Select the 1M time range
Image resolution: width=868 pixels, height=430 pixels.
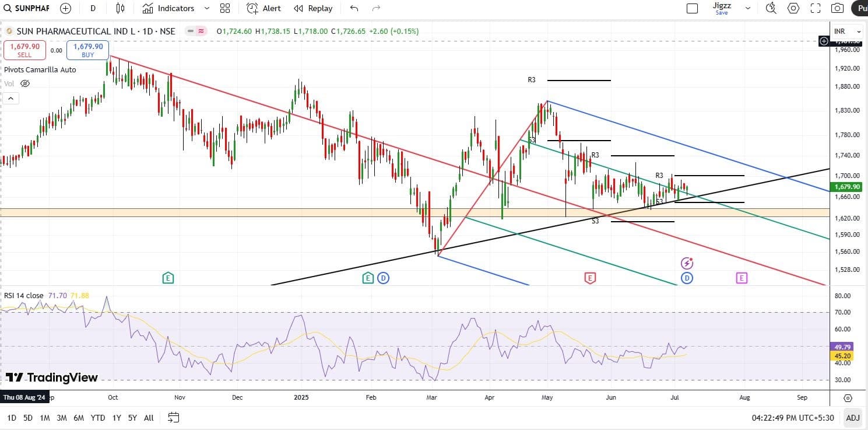click(x=45, y=417)
